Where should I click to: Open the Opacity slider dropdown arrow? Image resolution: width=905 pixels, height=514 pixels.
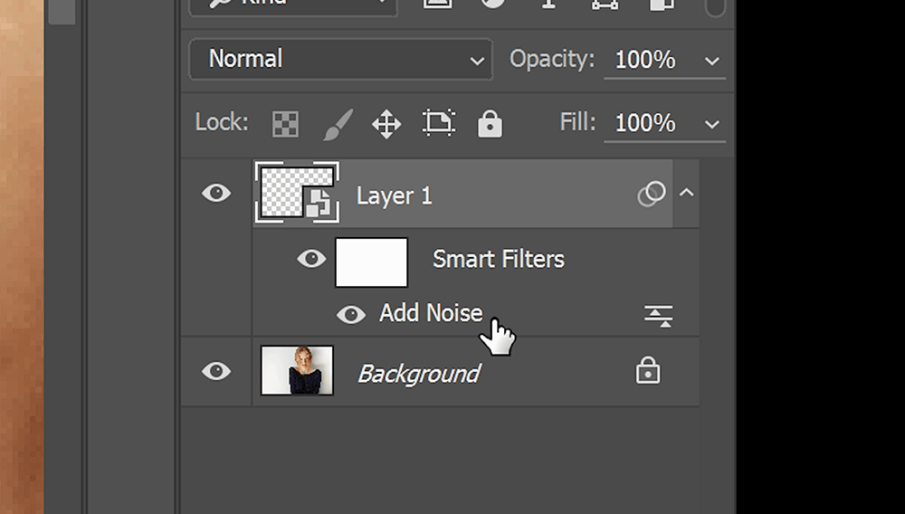[x=712, y=61]
